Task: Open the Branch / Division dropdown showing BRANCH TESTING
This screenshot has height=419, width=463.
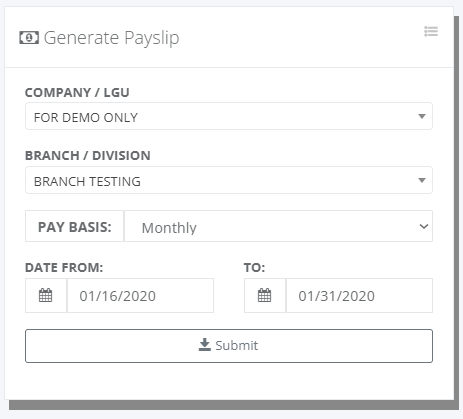Action: [x=229, y=180]
